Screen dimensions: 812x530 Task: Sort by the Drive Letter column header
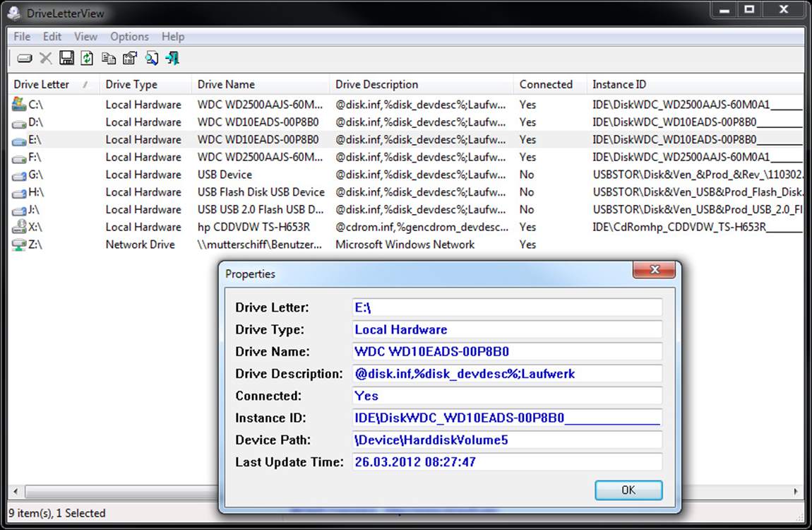tap(54, 85)
